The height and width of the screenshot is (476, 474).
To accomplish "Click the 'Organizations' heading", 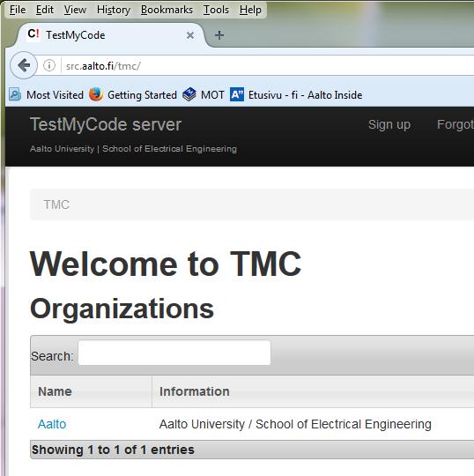I will tap(122, 309).
